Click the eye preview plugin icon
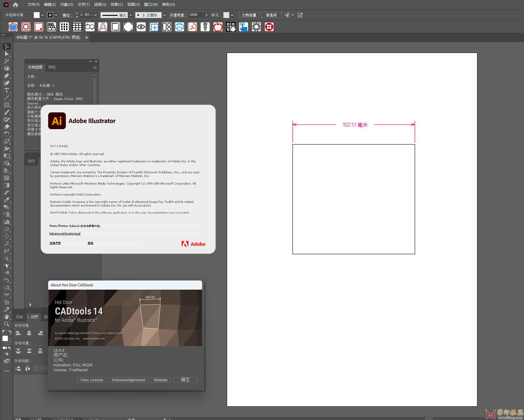This screenshot has height=420, width=524. (x=141, y=27)
